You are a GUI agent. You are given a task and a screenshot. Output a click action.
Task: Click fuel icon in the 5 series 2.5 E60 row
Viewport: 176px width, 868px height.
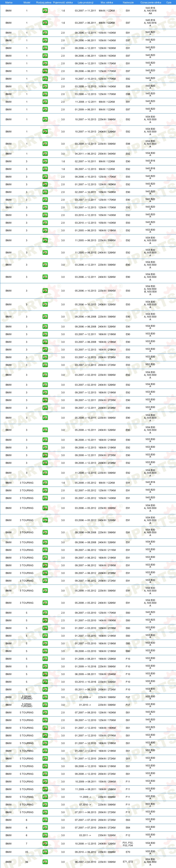coord(45,620)
